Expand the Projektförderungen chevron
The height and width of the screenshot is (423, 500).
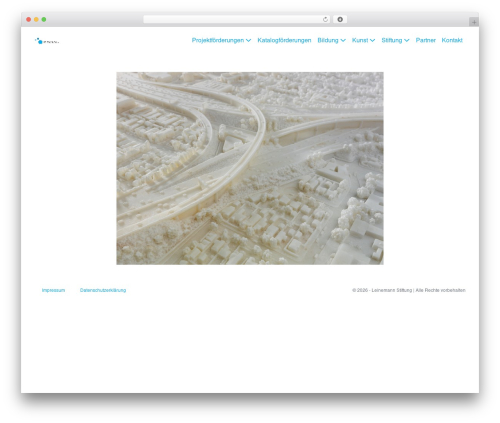(248, 40)
